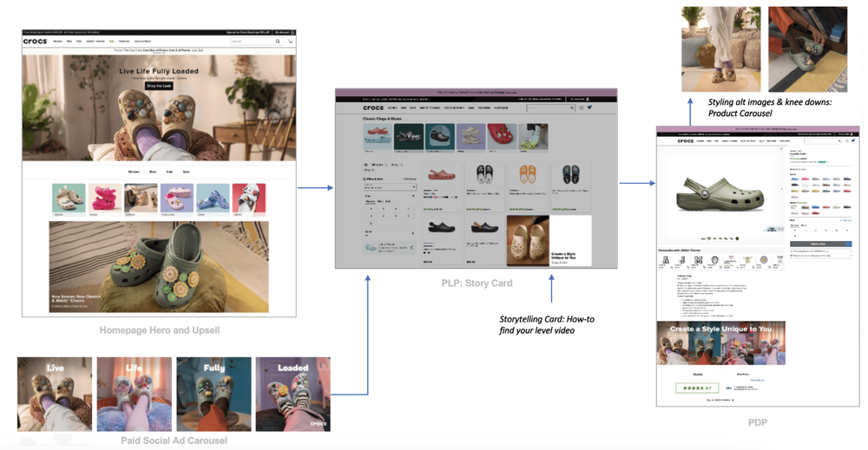Open the Questions tab on the PDP
868x450 pixels.
click(x=743, y=375)
